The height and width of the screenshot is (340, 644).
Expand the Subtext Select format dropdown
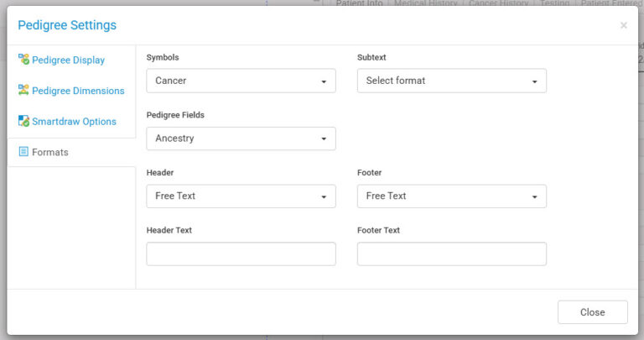[x=452, y=81]
